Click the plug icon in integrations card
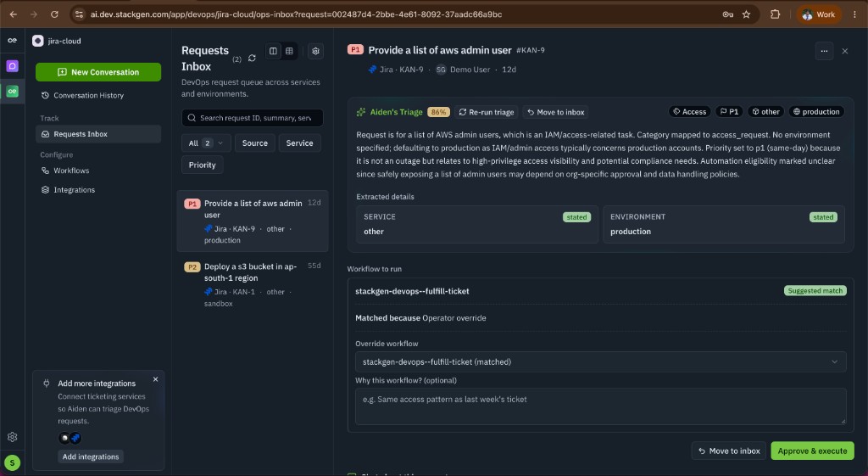Screen dimensions: 868x476 pyautogui.click(x=47, y=383)
